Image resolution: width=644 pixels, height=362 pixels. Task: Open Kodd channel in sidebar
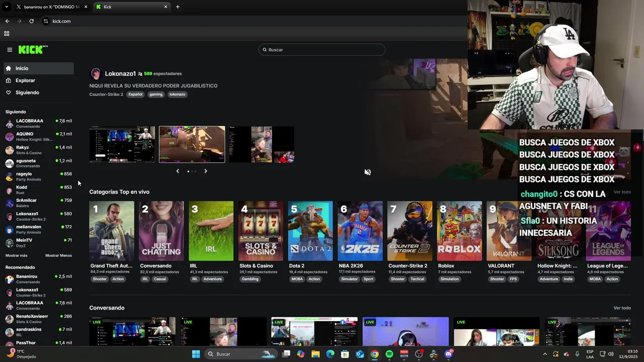(x=39, y=190)
